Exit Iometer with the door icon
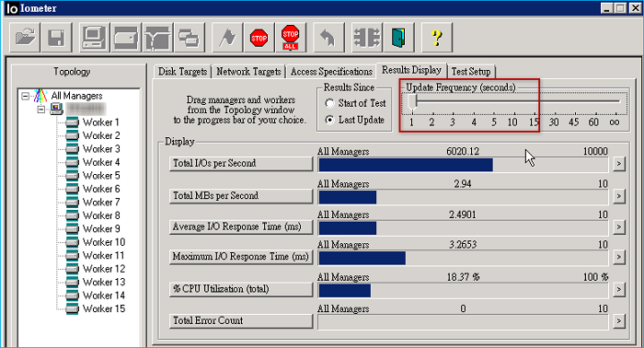The image size is (644, 348). [x=398, y=38]
